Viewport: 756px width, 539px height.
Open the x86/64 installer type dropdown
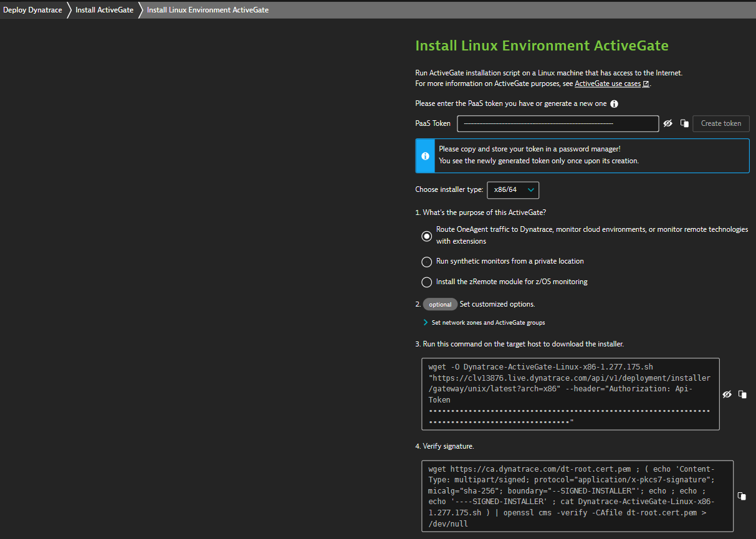tap(512, 189)
